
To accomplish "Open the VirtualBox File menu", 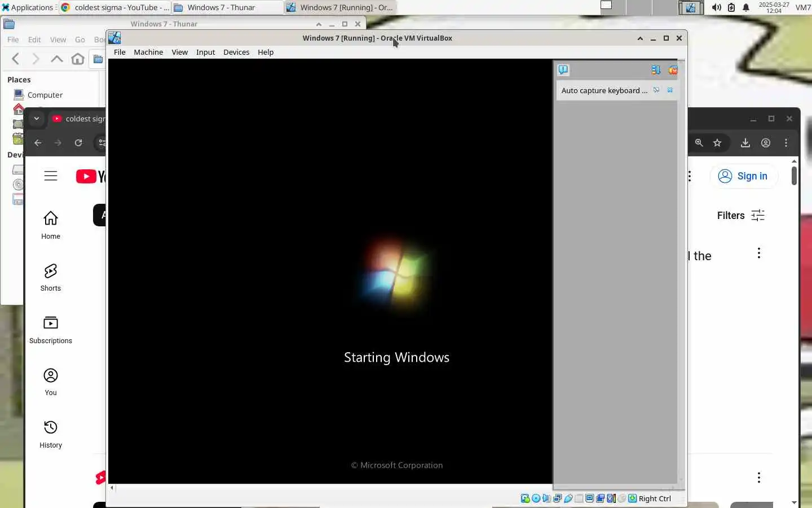I will pyautogui.click(x=120, y=52).
